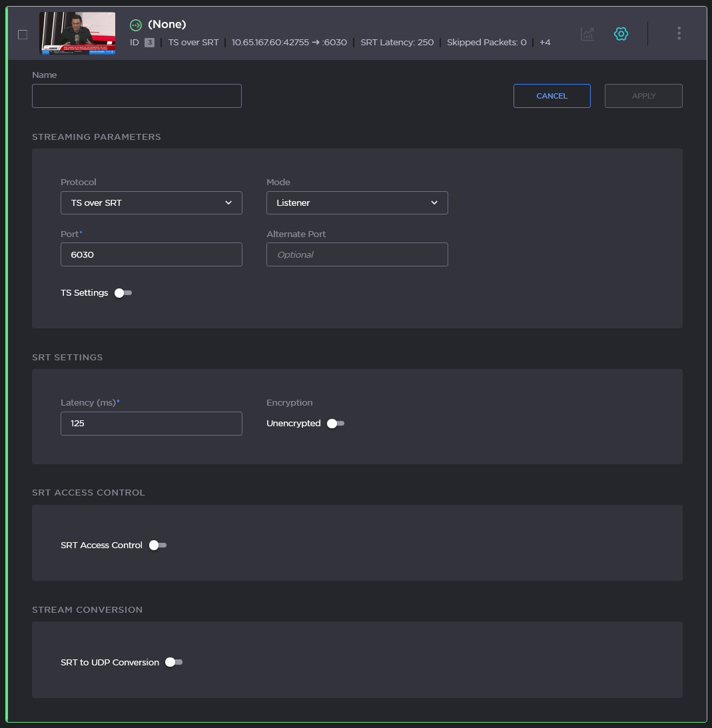Click the stream video thumbnail preview
This screenshot has width=712, height=728.
tap(77, 33)
